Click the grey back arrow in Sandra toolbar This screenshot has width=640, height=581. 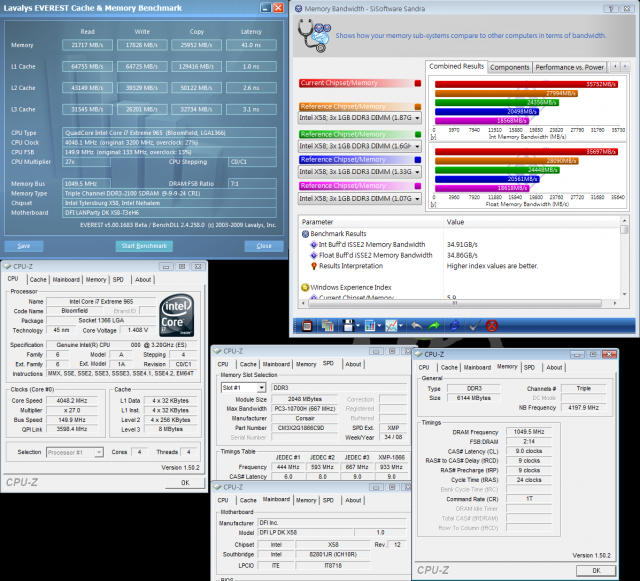click(x=416, y=326)
